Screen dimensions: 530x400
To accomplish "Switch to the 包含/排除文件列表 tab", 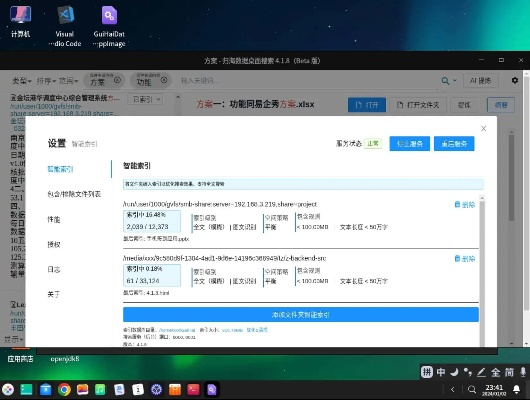I will 74,194.
